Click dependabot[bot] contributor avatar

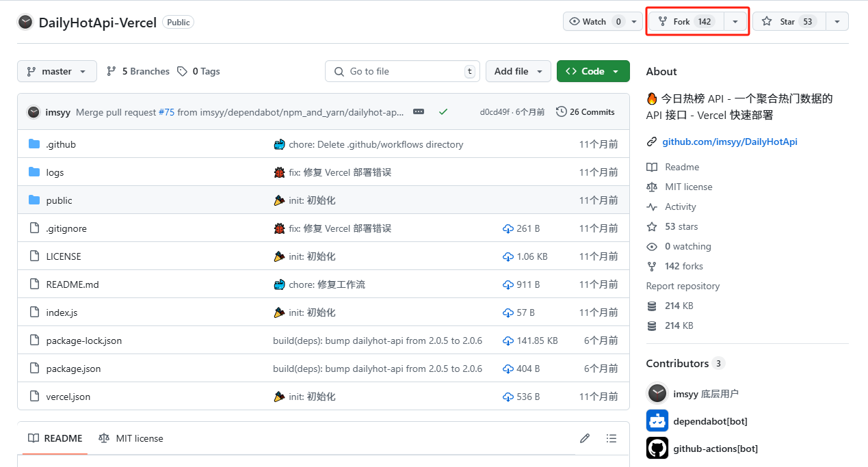[657, 421]
